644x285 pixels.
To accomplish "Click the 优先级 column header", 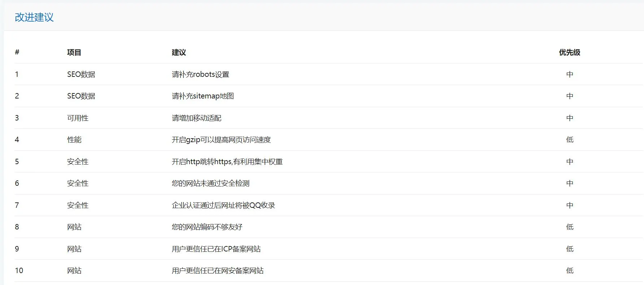I will (x=570, y=53).
